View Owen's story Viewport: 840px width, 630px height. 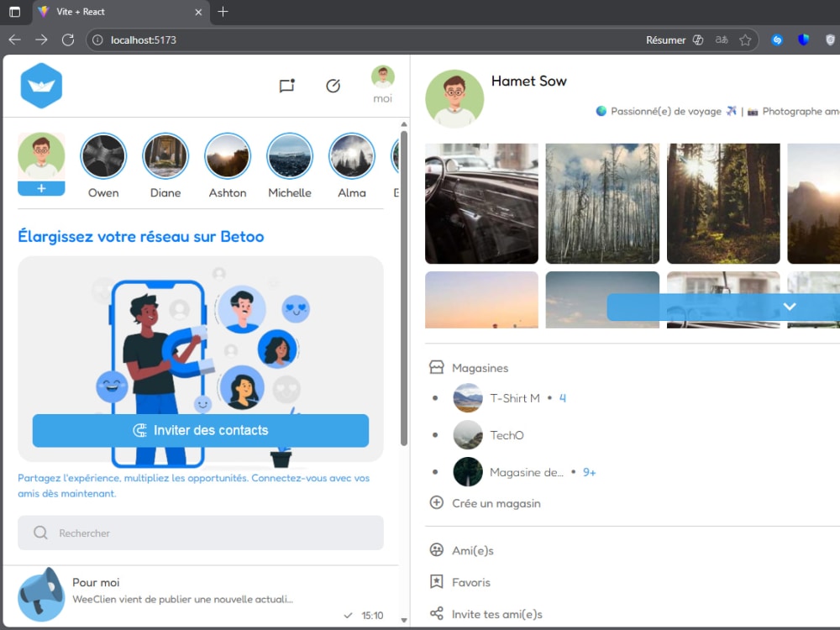(103, 156)
